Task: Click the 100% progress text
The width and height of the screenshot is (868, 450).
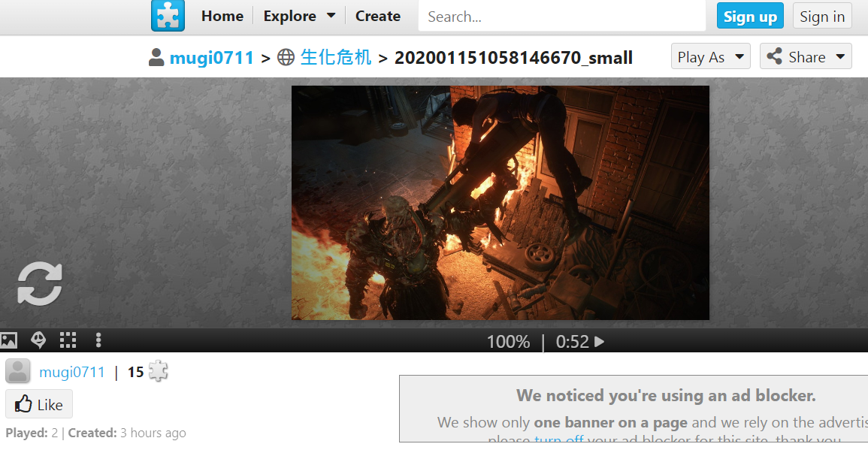Action: (x=508, y=342)
